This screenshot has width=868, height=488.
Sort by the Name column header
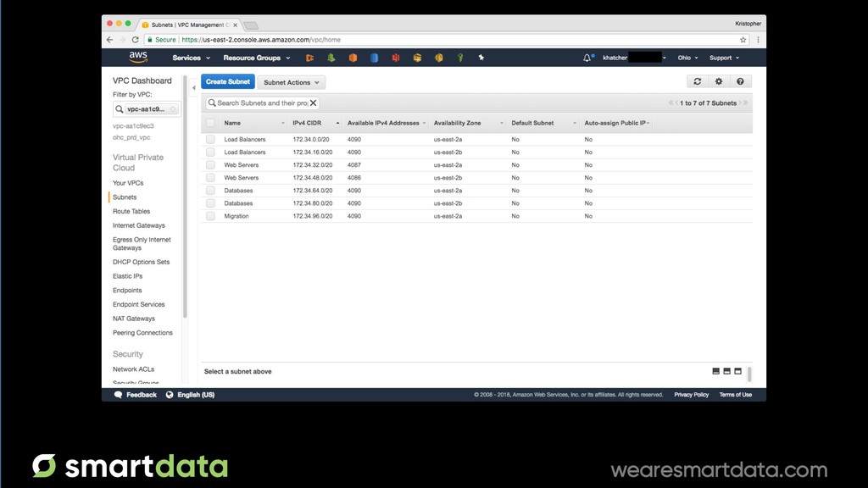click(x=232, y=123)
